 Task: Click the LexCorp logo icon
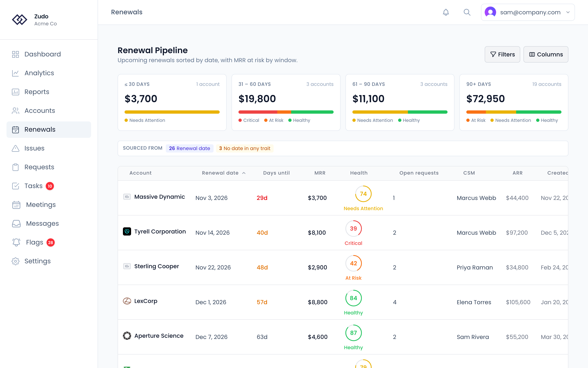click(127, 301)
